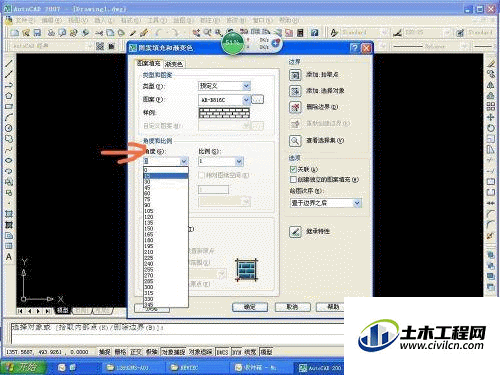Click the calculator toolbar icon
Viewport: 500px width, 375px height.
point(300,32)
